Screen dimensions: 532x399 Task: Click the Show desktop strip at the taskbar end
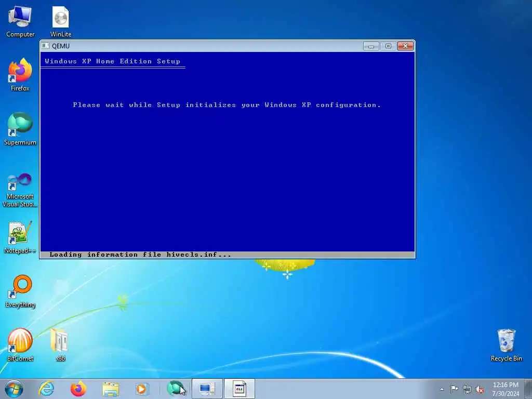tap(528, 389)
